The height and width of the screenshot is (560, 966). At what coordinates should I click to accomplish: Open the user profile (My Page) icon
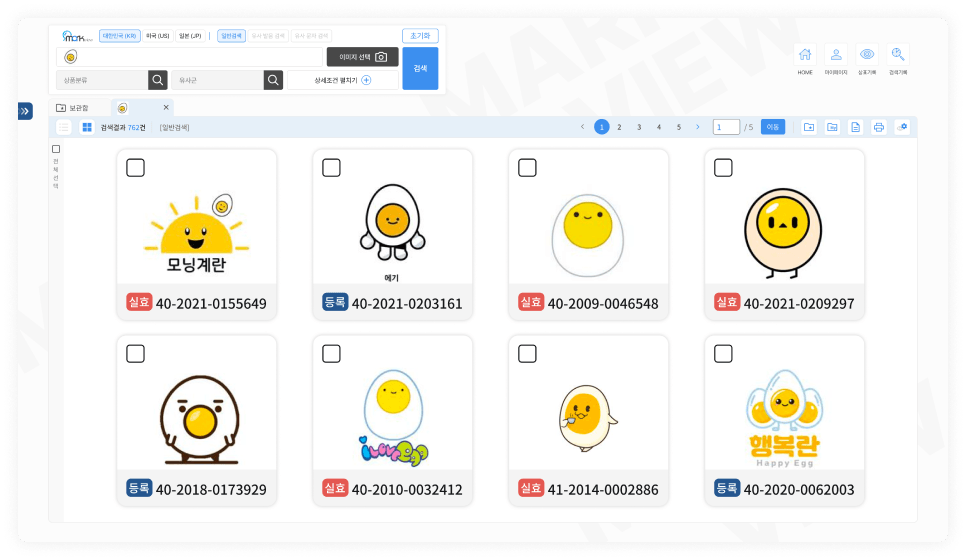pos(836,56)
